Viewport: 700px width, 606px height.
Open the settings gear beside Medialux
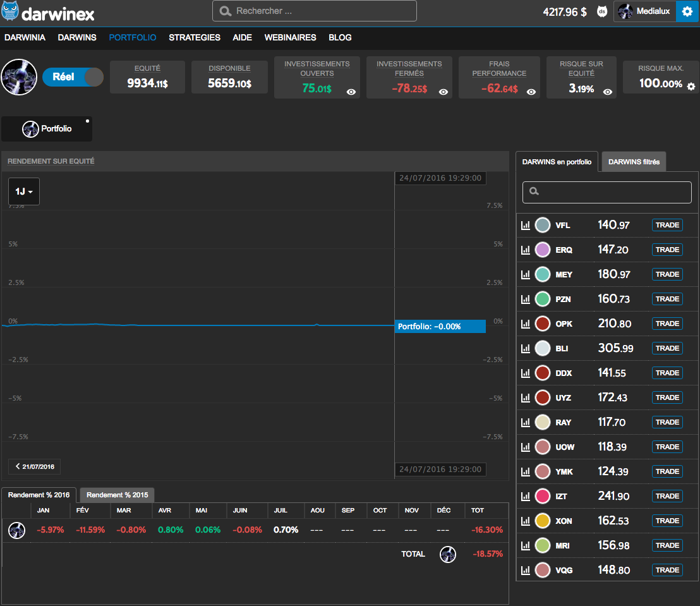pyautogui.click(x=687, y=11)
